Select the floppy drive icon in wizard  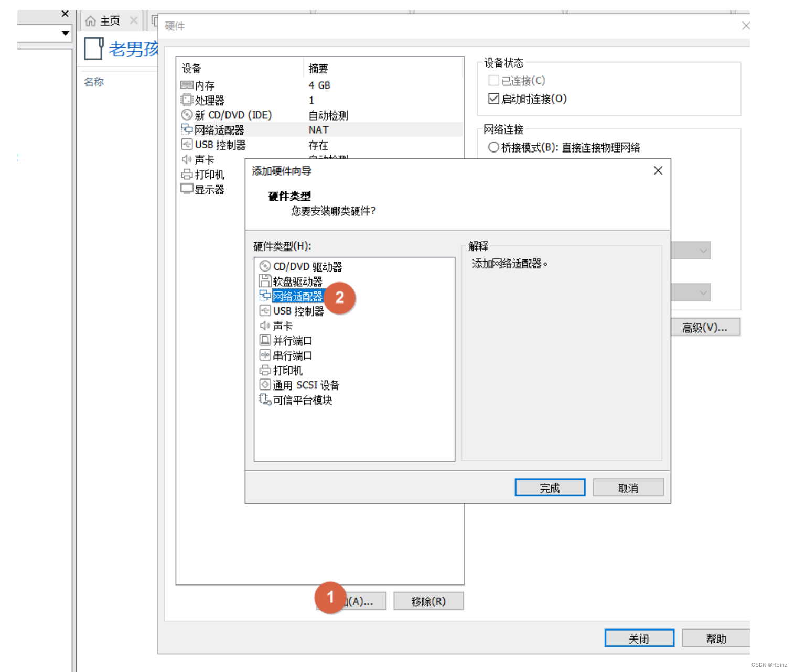click(x=265, y=281)
